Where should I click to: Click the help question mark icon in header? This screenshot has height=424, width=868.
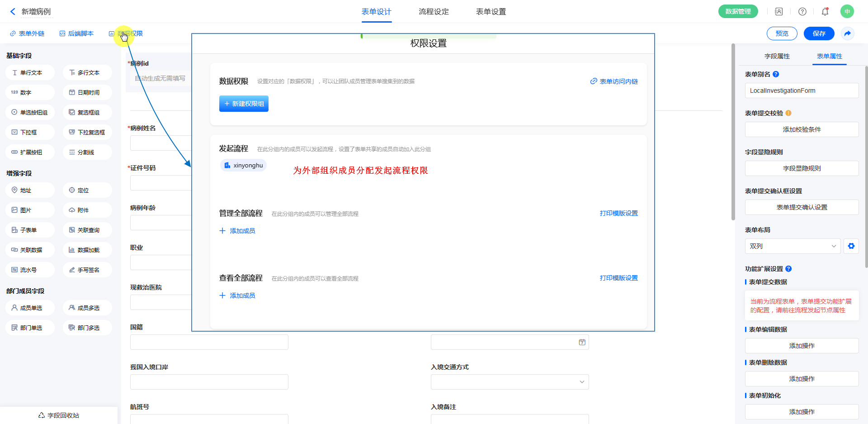pyautogui.click(x=802, y=12)
